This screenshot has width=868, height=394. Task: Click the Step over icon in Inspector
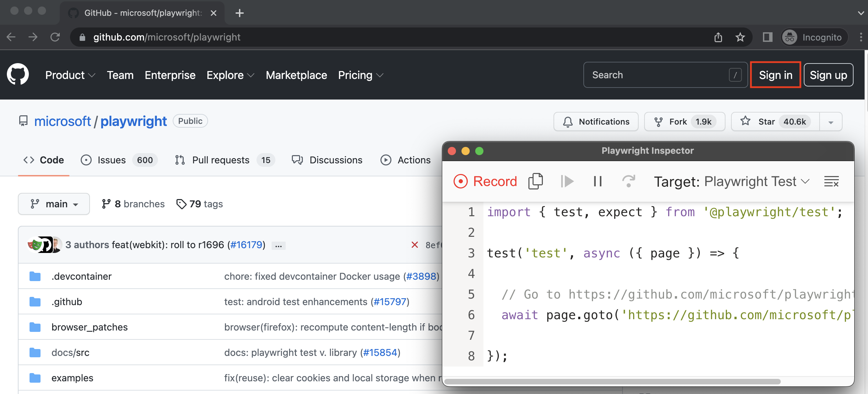point(629,181)
